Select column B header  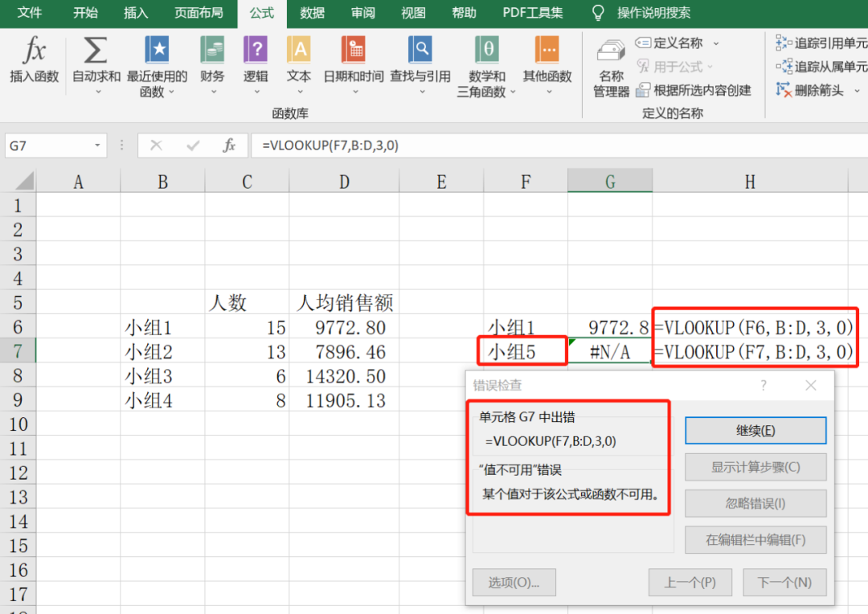point(162,181)
